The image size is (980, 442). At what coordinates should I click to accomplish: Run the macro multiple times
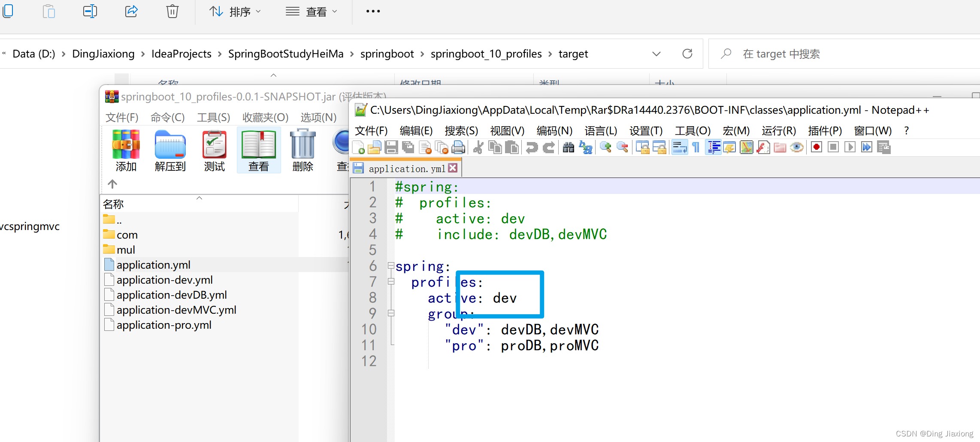point(867,148)
